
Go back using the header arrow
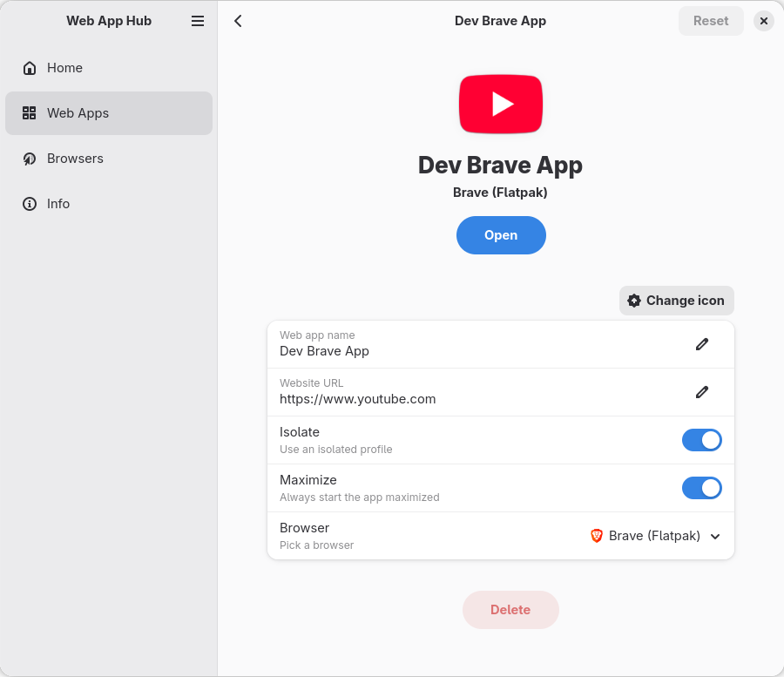pyautogui.click(x=238, y=21)
